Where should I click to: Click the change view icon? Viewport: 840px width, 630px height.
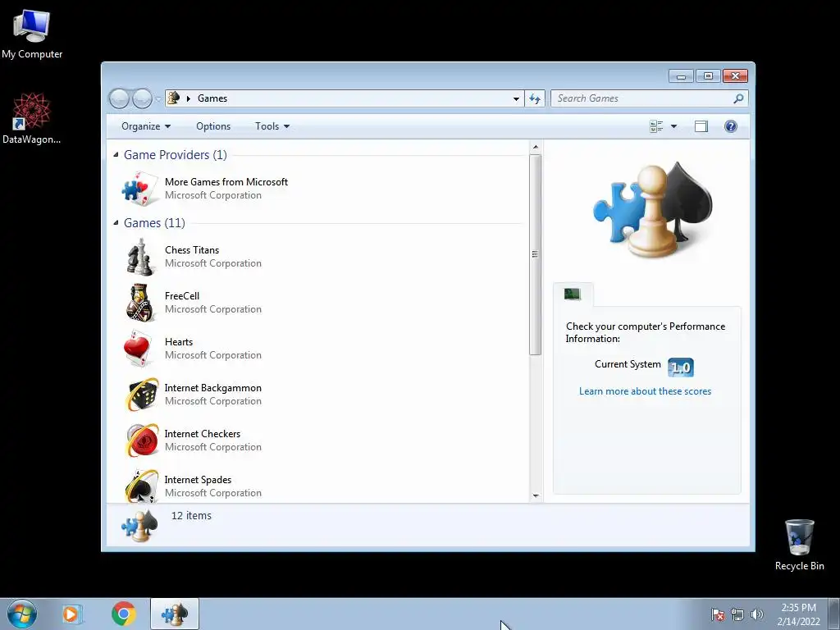656,126
